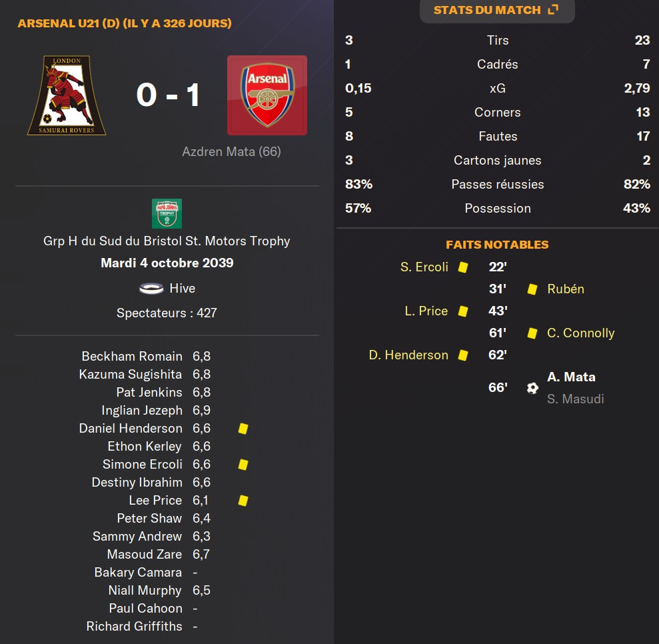Click Rubén's yellow card icon at 31'

tap(532, 289)
